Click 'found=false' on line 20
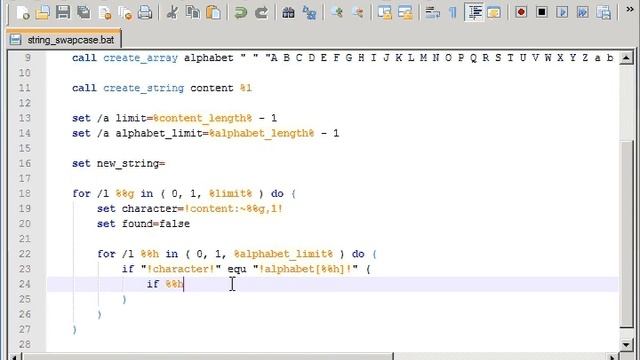 156,224
